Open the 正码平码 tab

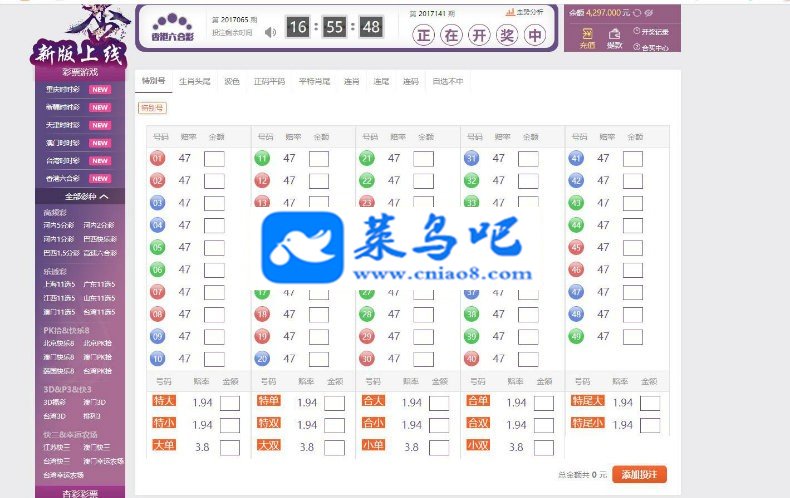(x=269, y=81)
